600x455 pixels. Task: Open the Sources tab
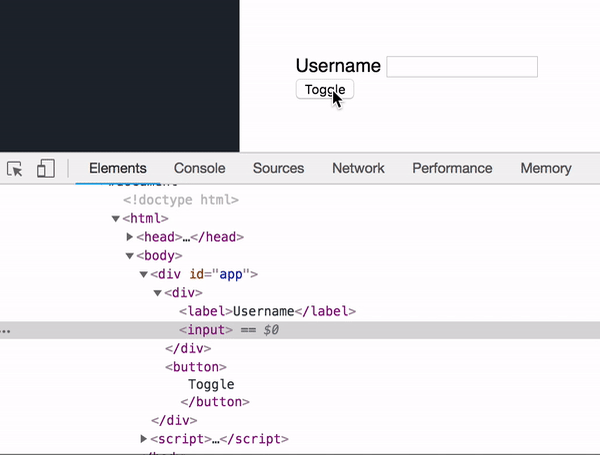pyautogui.click(x=278, y=168)
